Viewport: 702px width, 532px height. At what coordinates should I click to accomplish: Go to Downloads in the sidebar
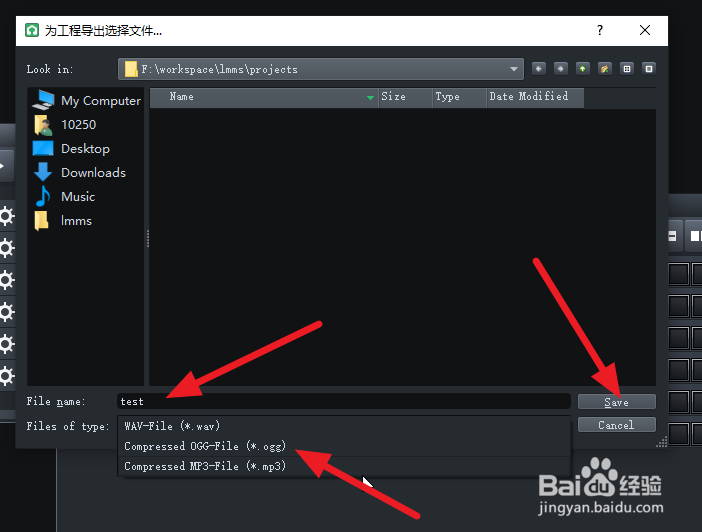point(80,172)
